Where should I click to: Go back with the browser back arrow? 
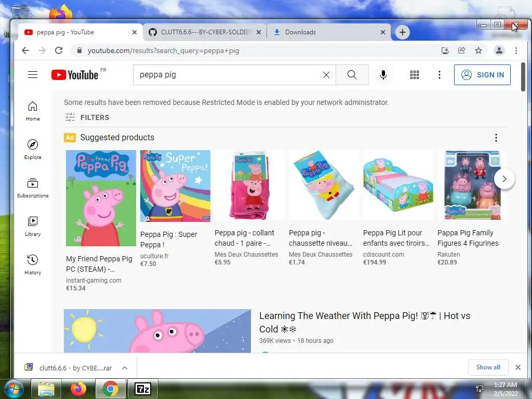(25, 50)
